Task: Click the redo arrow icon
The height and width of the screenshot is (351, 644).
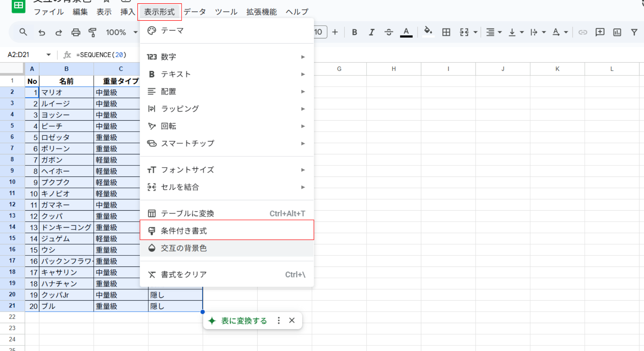Action: pos(59,32)
